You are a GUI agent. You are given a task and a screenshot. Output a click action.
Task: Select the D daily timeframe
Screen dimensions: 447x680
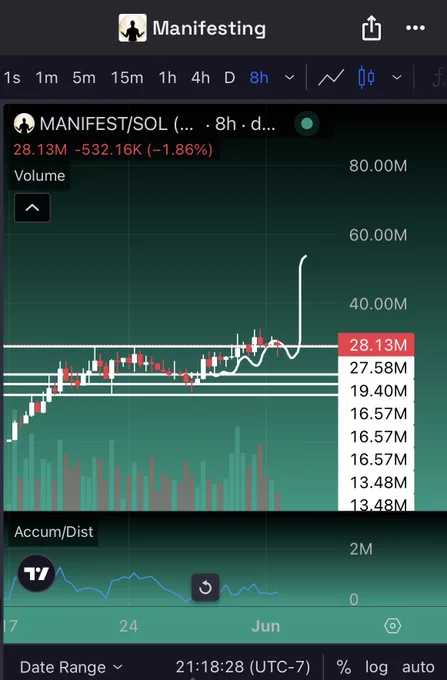point(229,78)
